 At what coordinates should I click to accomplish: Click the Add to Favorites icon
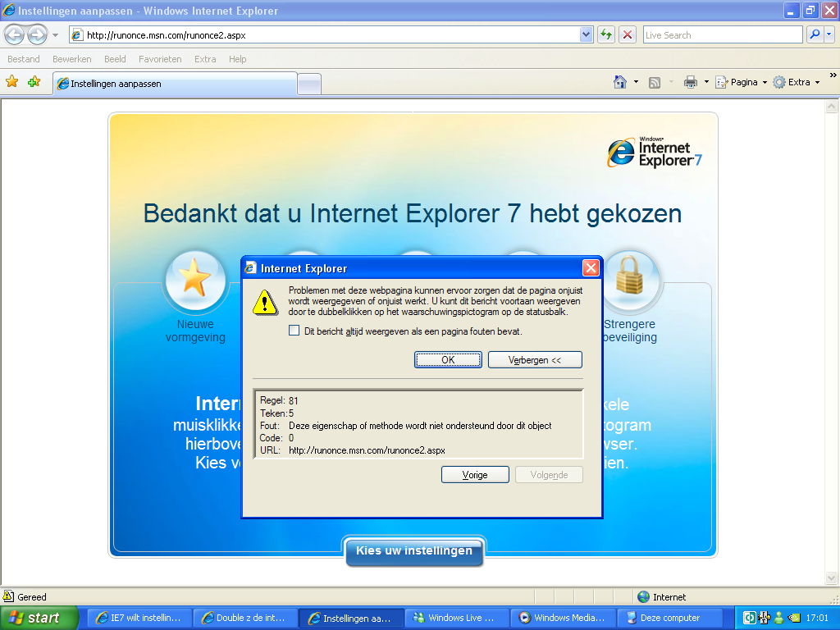(34, 82)
